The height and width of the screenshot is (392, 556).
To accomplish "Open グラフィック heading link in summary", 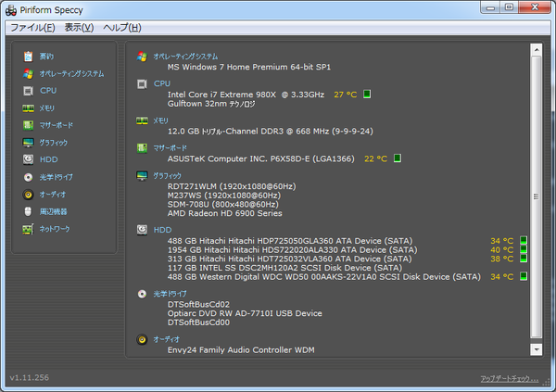I will coord(167,175).
